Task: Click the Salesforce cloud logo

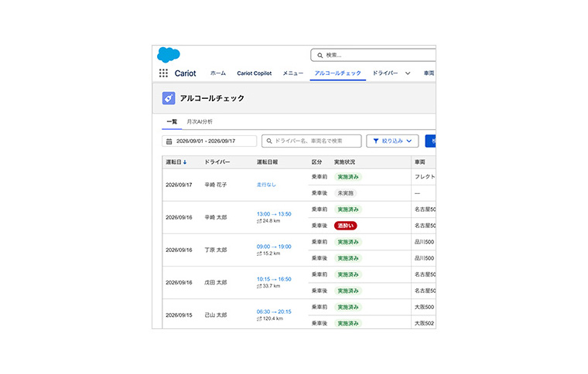Action: point(169,55)
